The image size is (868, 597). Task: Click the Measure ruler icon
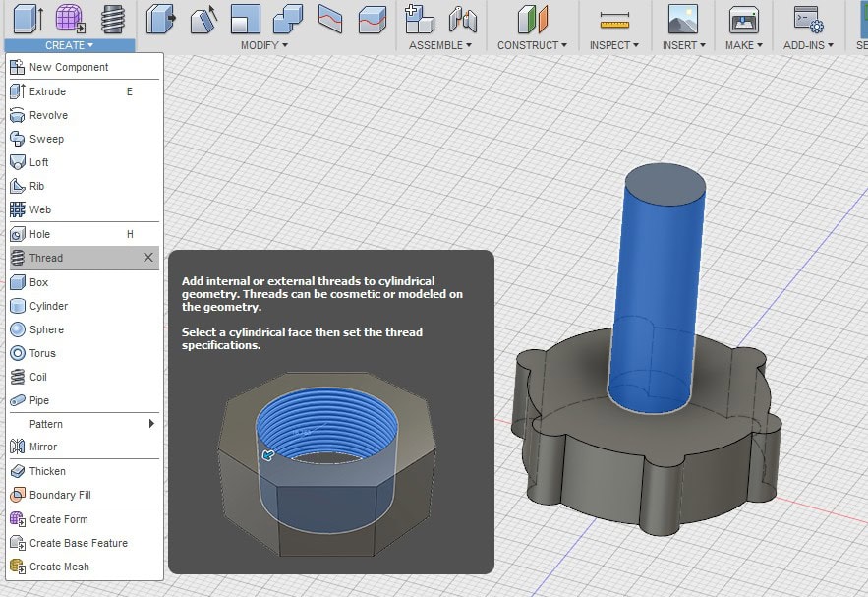[x=614, y=19]
